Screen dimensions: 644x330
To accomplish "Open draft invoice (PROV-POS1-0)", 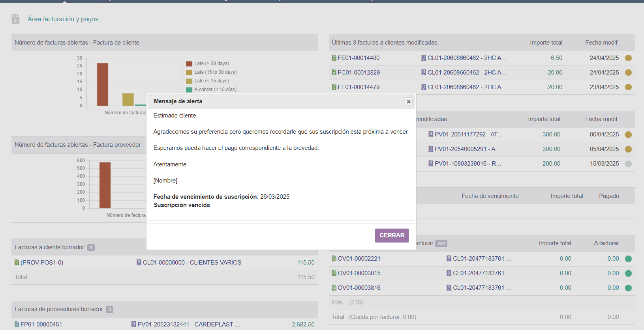I will click(x=42, y=263).
